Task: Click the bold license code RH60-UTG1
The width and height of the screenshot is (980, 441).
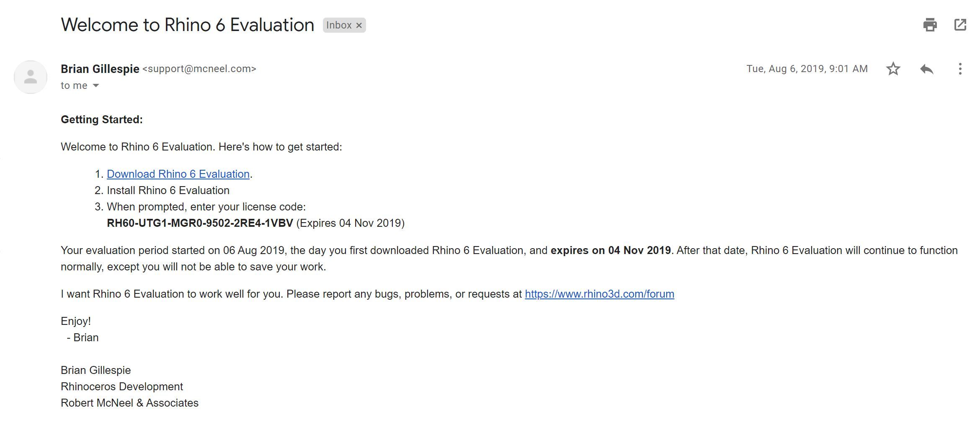Action: point(200,223)
